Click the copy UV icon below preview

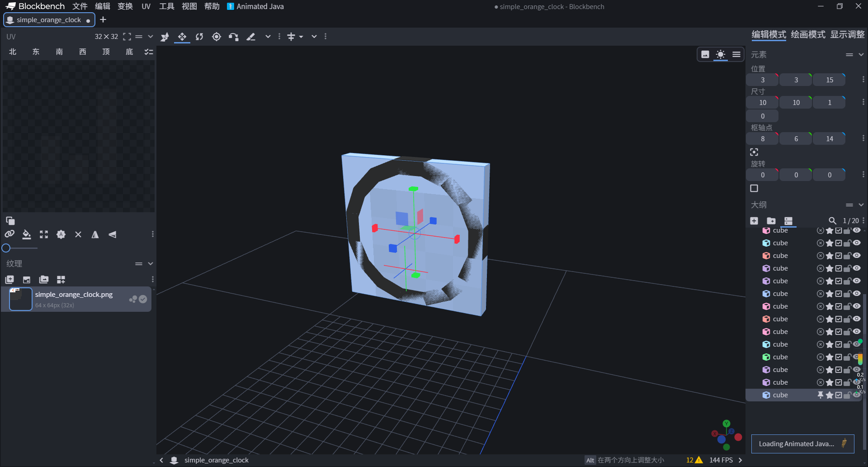pos(10,221)
